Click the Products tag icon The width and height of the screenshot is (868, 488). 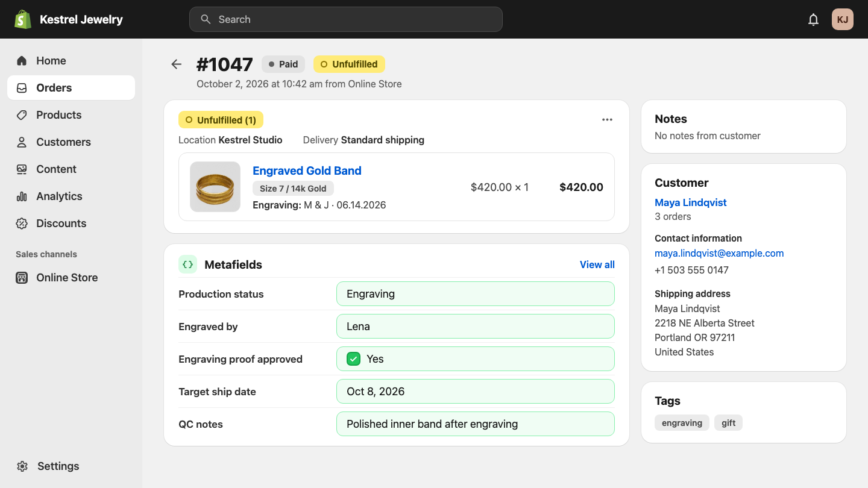coord(22,115)
